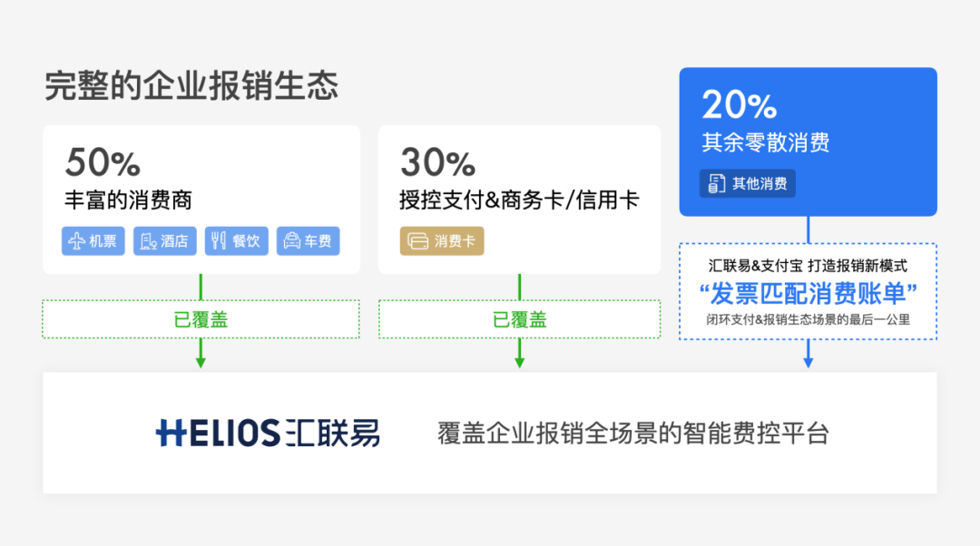Click the card icon in 消费卡 tag
Image resolution: width=980 pixels, height=546 pixels.
(x=418, y=241)
